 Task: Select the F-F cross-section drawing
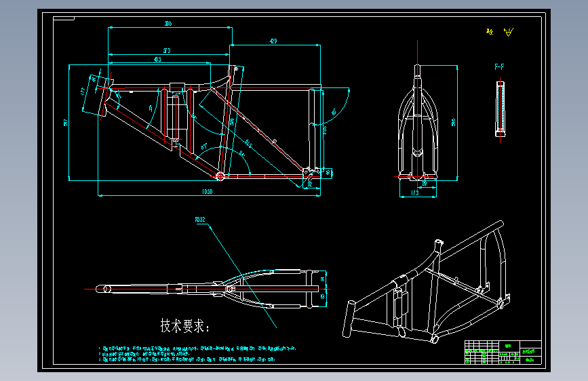[501, 108]
